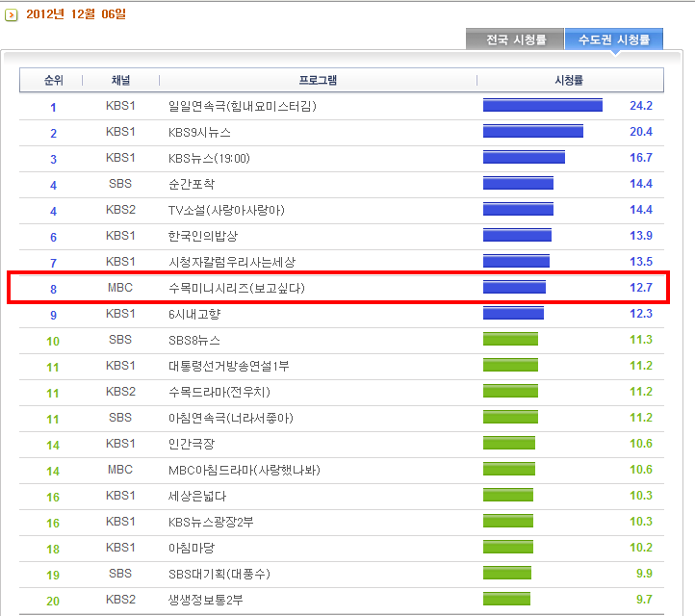Select program 일일연속극(힘내요미스터김)
The image size is (695, 616).
[242, 107]
